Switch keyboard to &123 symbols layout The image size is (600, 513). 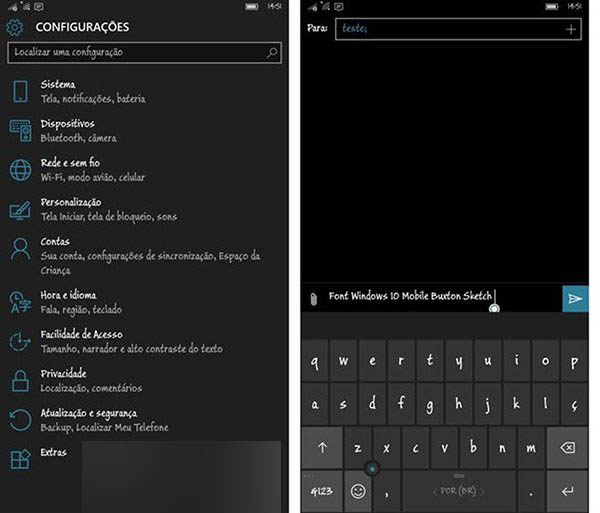click(321, 491)
